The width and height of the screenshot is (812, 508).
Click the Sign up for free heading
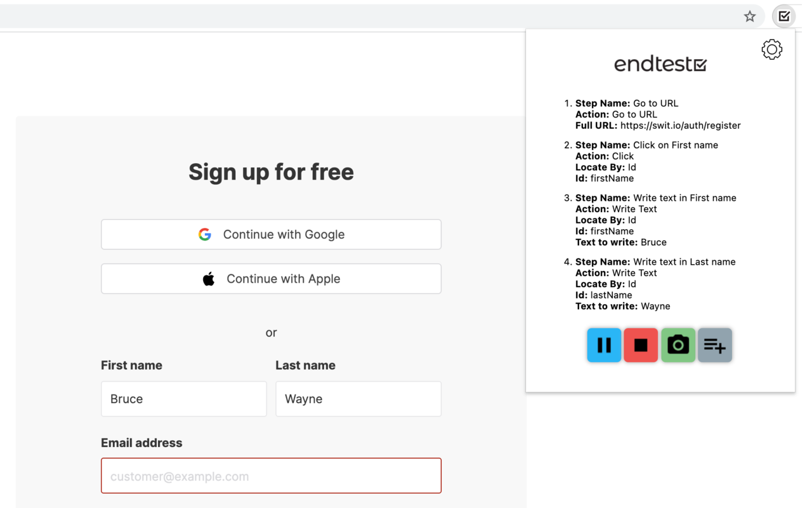[x=271, y=171]
